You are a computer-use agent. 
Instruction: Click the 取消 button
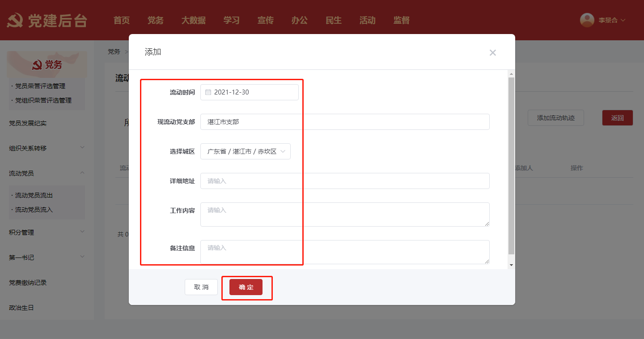(201, 287)
